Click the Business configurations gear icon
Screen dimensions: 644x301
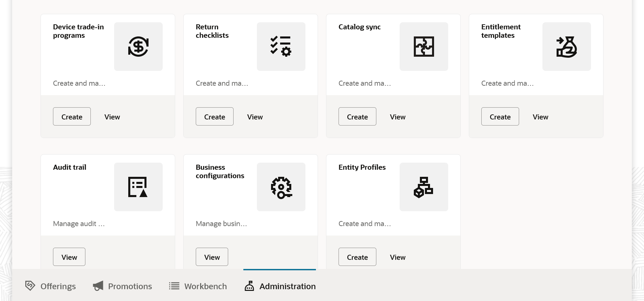[281, 187]
